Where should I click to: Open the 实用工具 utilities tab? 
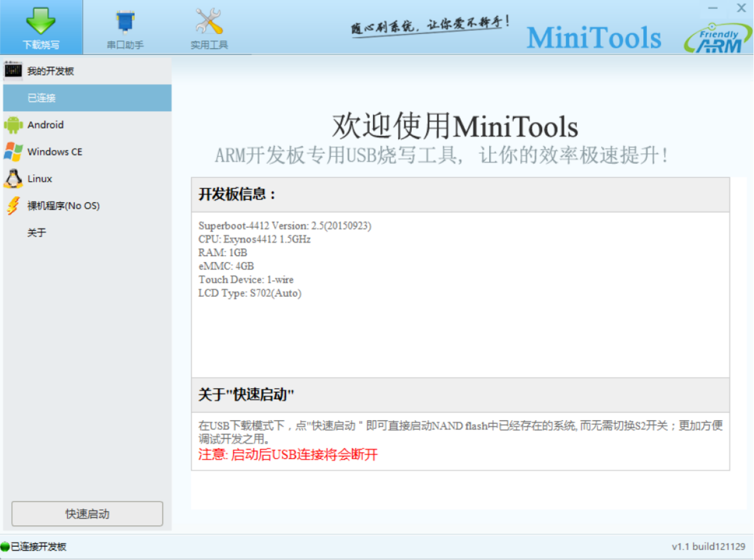(x=209, y=27)
